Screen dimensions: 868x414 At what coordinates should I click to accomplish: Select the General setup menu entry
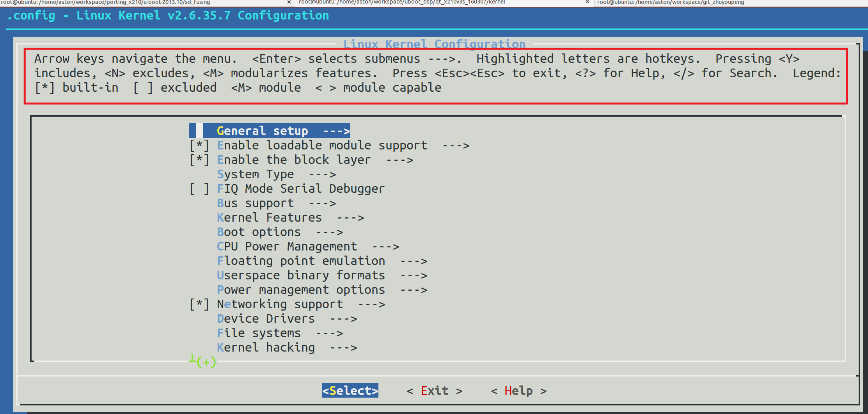pyautogui.click(x=270, y=131)
